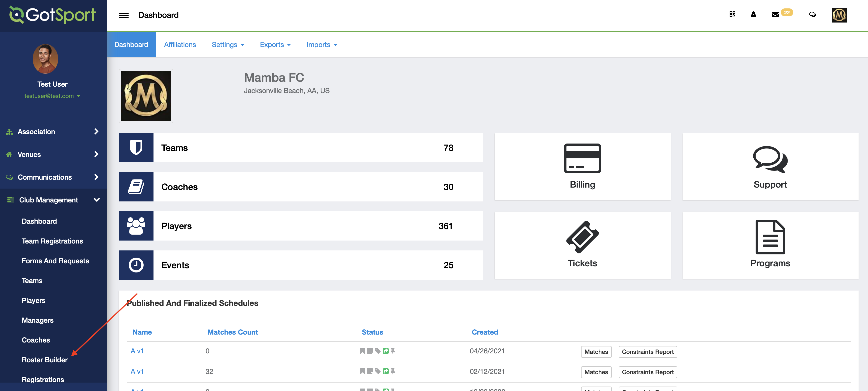Click the Events 25 count card
Viewport: 868px width, 391px height.
pos(301,265)
